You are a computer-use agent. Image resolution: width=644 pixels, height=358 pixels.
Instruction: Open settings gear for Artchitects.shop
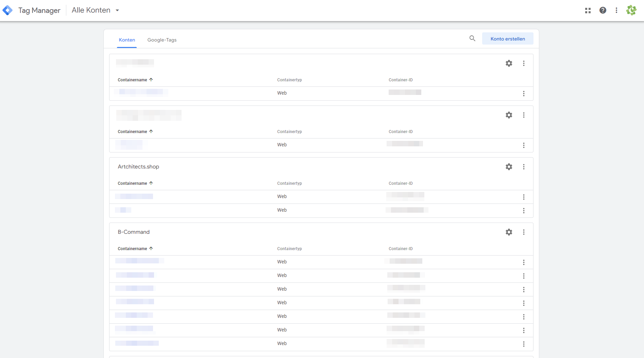point(509,167)
